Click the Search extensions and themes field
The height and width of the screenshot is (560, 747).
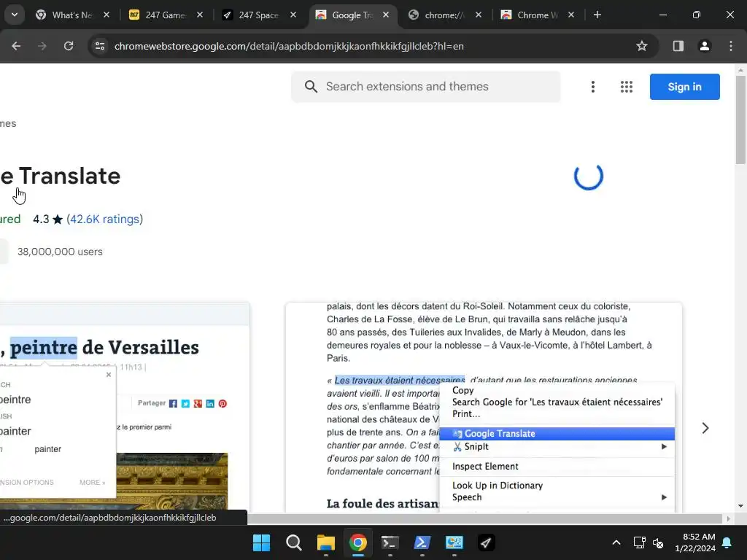coord(426,87)
